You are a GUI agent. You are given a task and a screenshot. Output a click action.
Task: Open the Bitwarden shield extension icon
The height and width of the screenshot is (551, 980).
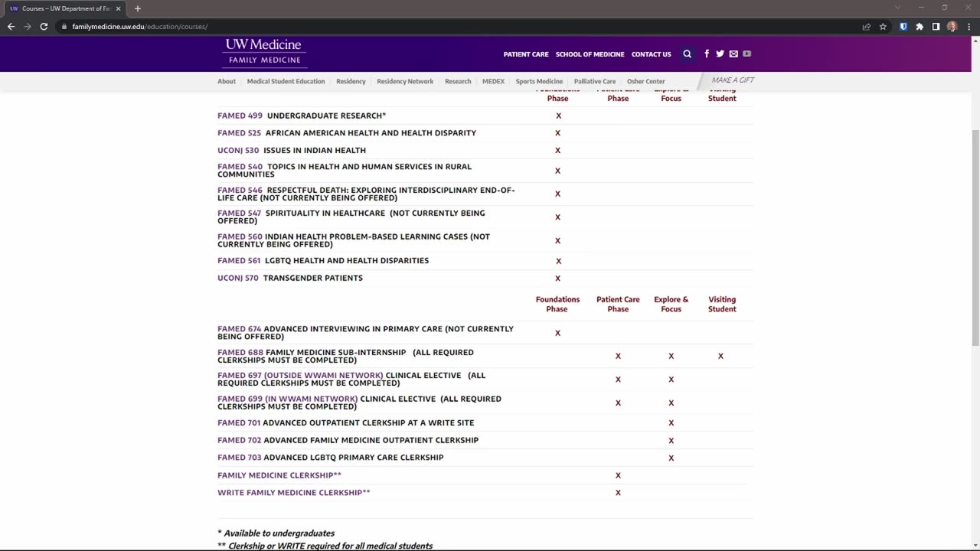pyautogui.click(x=903, y=26)
